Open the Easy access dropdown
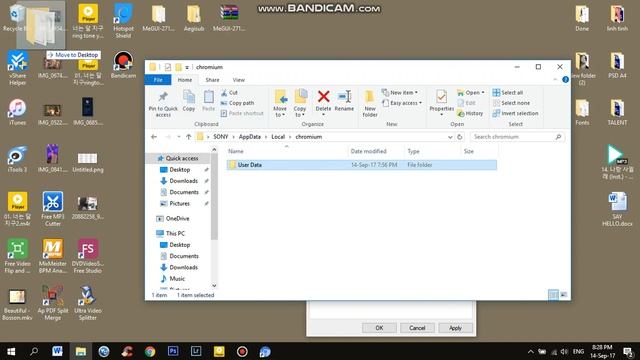640x360 pixels. coord(402,103)
